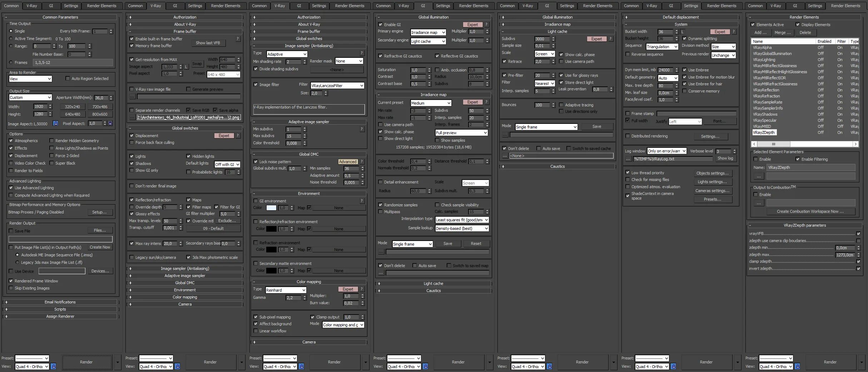Toggle the Image Aspect lock icon
This screenshot has height=372, width=868.
[x=55, y=124]
